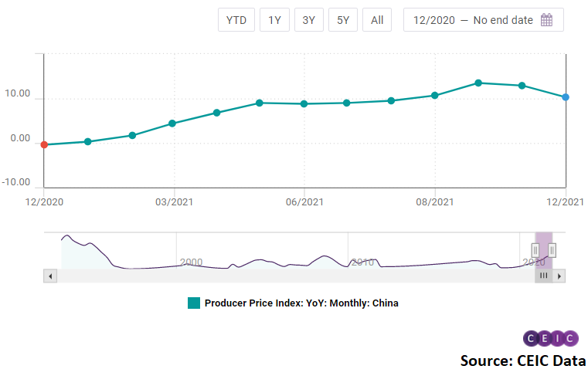Click the blue 12/2021 data point
This screenshot has height=369, width=588.
[x=566, y=97]
